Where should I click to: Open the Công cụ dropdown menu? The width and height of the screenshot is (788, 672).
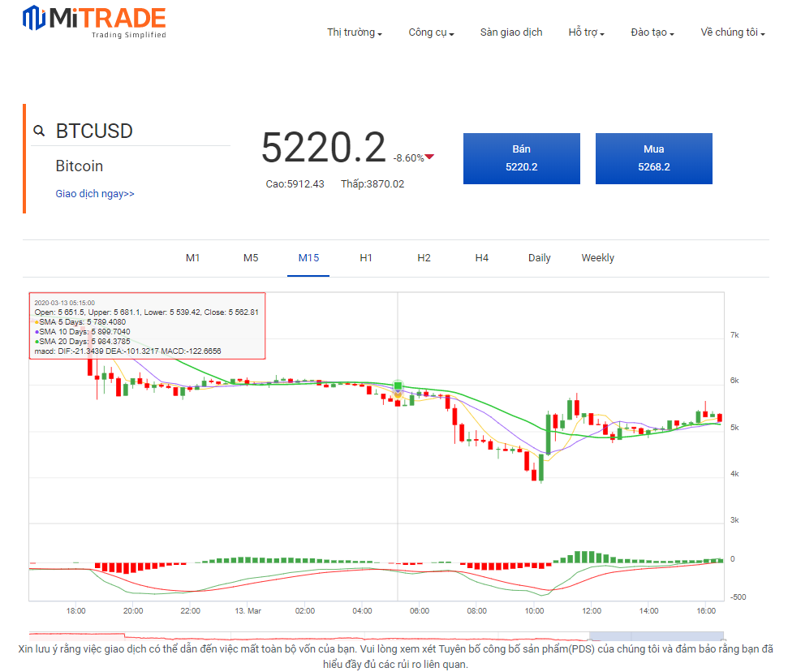pos(431,32)
